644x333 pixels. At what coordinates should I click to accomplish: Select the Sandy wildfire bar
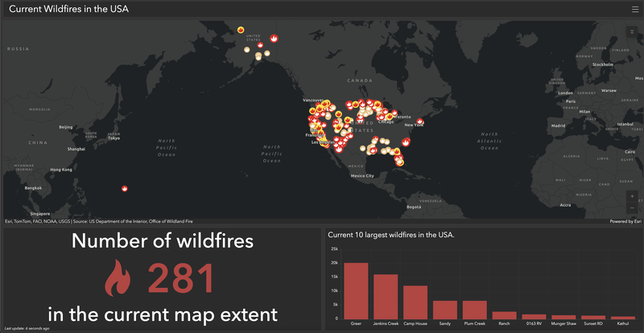(x=445, y=310)
